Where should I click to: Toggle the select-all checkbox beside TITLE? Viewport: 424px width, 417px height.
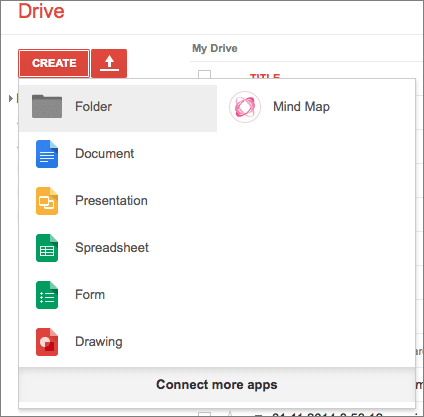click(x=204, y=74)
